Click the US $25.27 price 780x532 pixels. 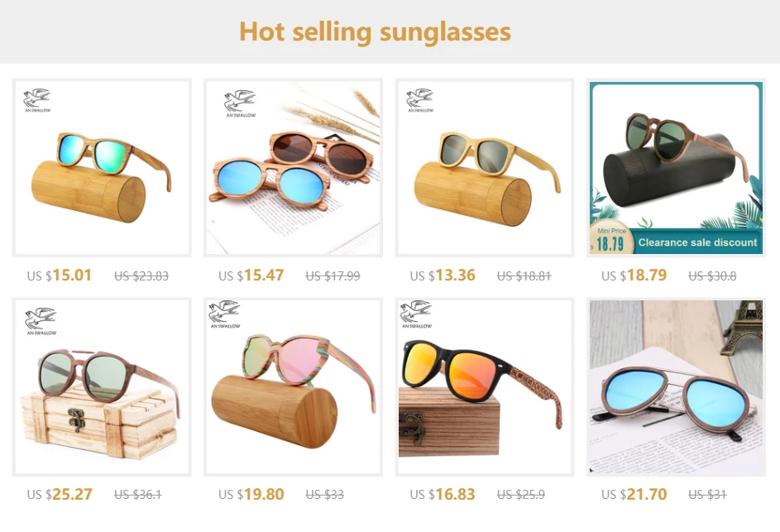tap(60, 494)
